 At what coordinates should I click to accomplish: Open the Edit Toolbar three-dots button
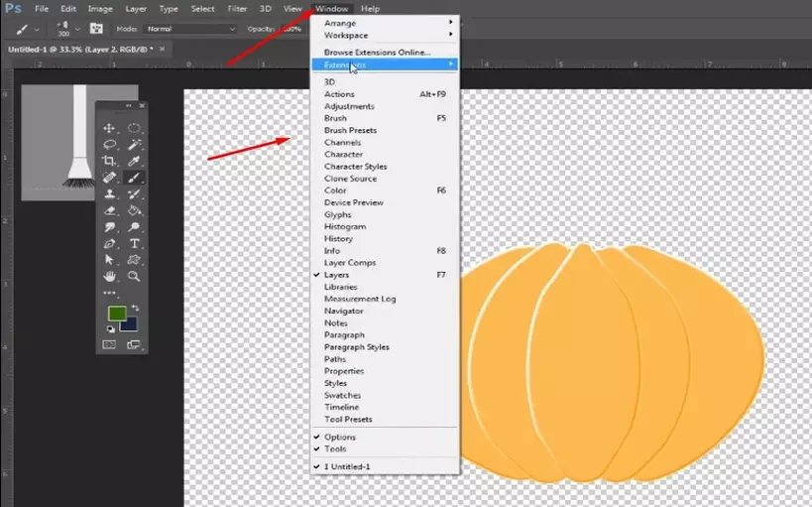pos(109,293)
